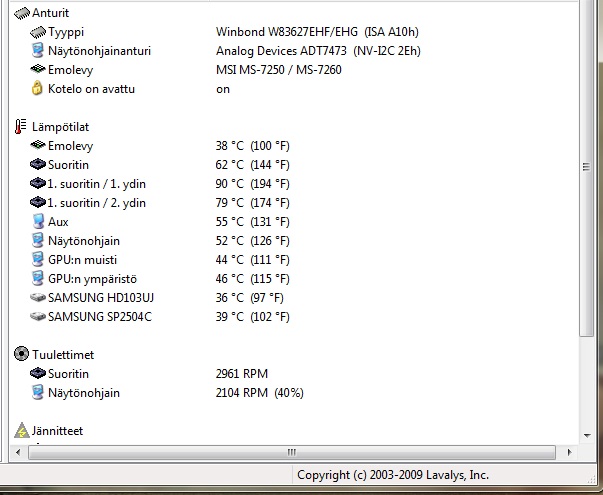The height and width of the screenshot is (495, 603).
Task: Select the Lämpötilat section heading
Action: [60, 127]
